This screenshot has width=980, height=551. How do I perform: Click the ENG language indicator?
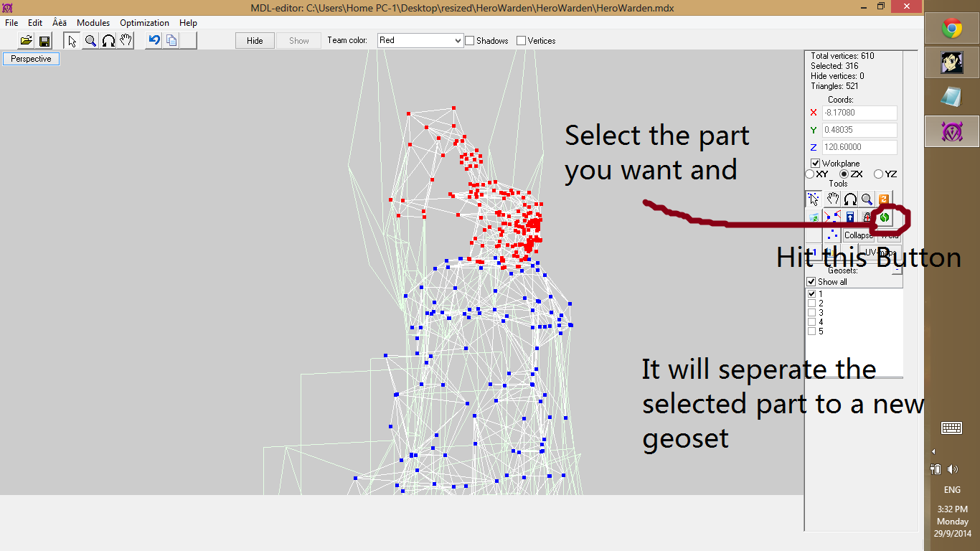coord(952,490)
